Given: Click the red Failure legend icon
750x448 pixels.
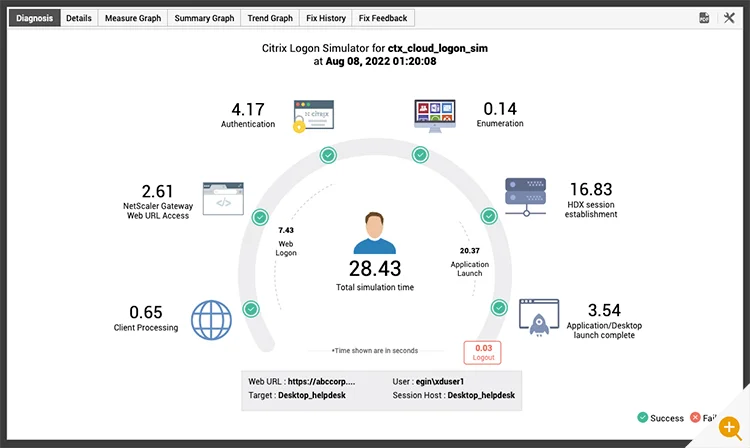Looking at the screenshot, I should point(695,417).
